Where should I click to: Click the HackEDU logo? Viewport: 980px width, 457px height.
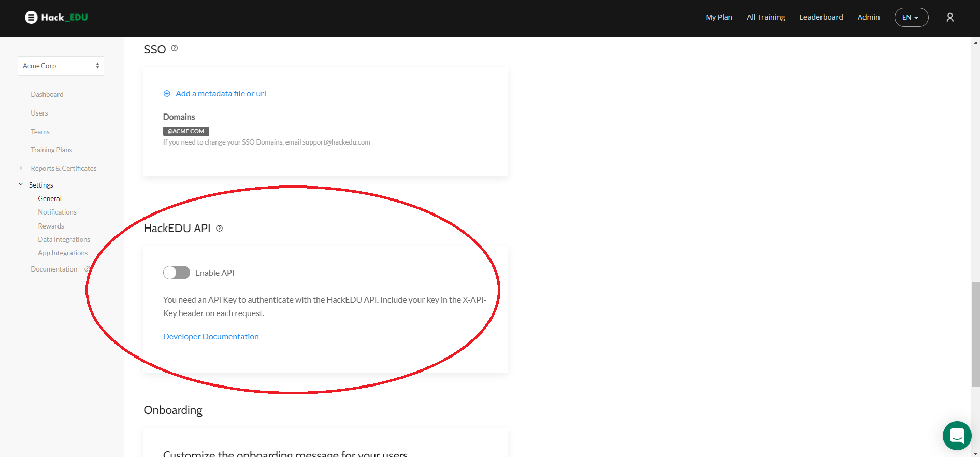click(x=56, y=17)
